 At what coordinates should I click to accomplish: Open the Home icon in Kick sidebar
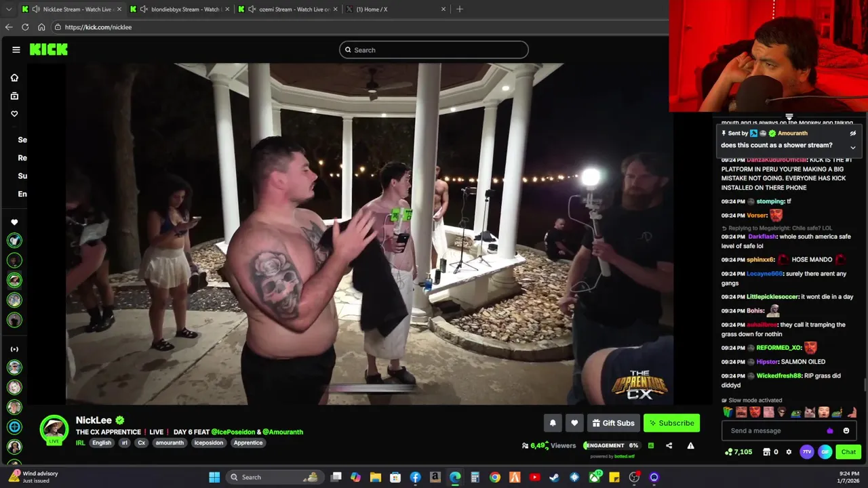click(x=14, y=77)
